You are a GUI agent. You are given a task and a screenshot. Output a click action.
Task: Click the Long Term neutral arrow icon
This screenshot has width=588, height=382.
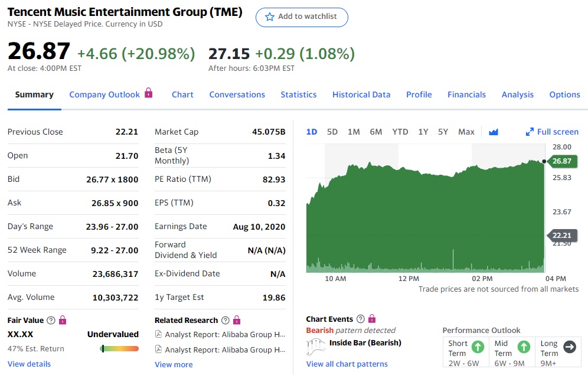tap(569, 347)
